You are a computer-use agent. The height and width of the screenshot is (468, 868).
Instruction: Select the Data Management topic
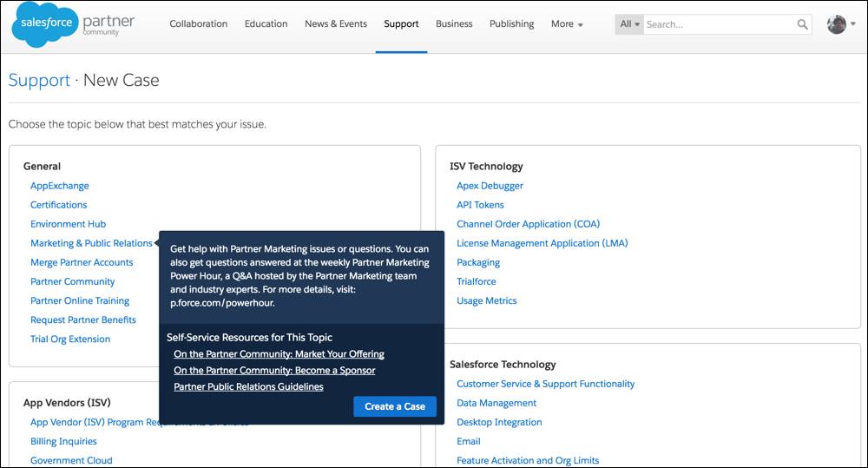(496, 403)
